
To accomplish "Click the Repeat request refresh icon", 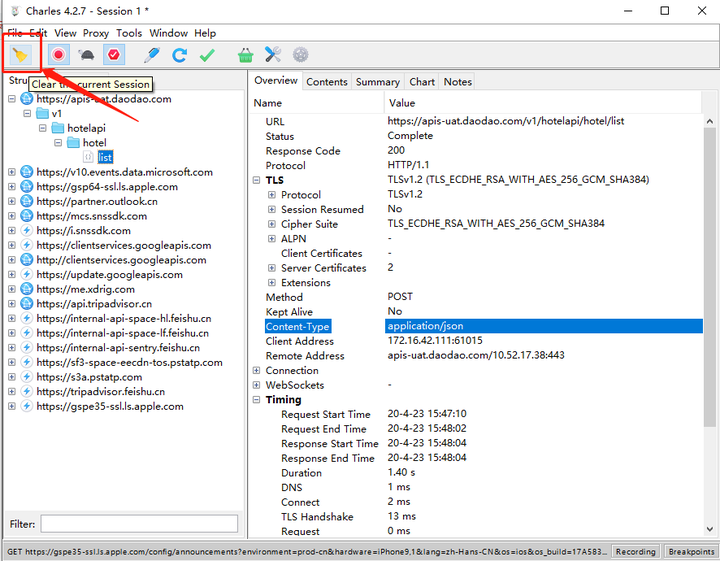I will (x=179, y=55).
